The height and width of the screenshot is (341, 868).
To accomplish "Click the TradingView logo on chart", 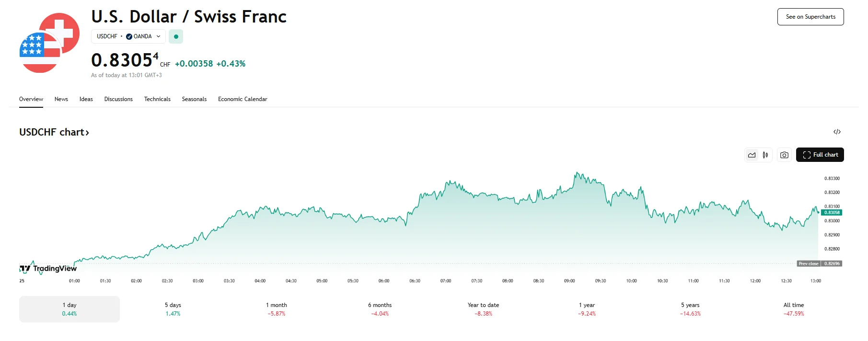I will (48, 269).
